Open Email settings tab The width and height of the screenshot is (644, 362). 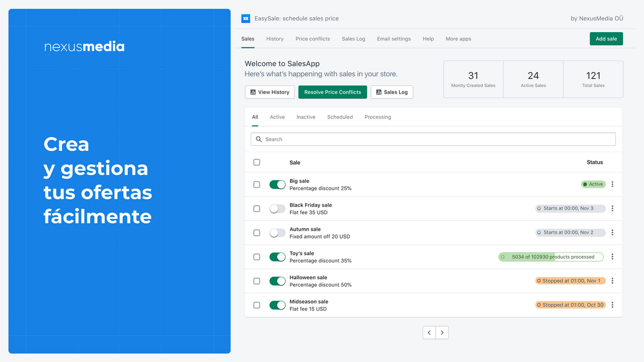394,39
